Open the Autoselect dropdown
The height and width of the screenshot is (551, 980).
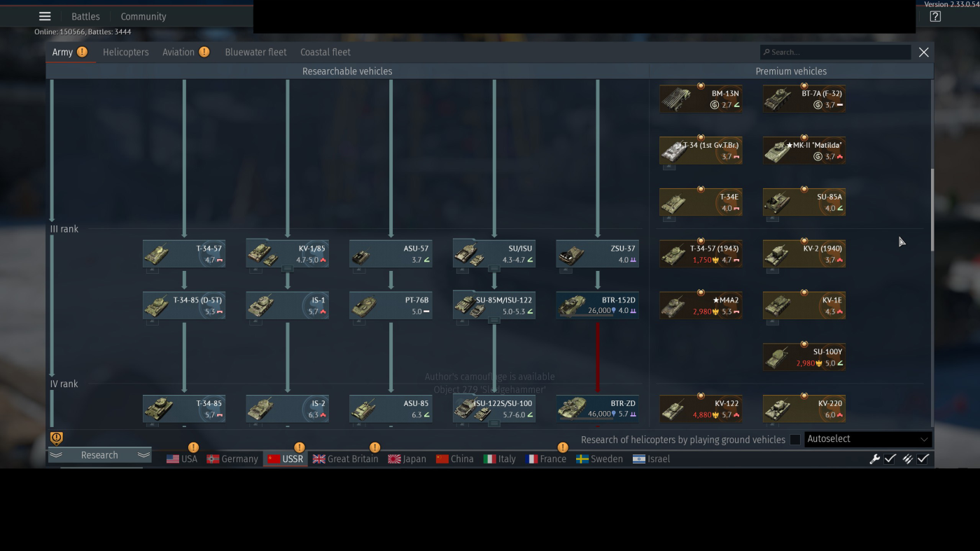click(868, 439)
